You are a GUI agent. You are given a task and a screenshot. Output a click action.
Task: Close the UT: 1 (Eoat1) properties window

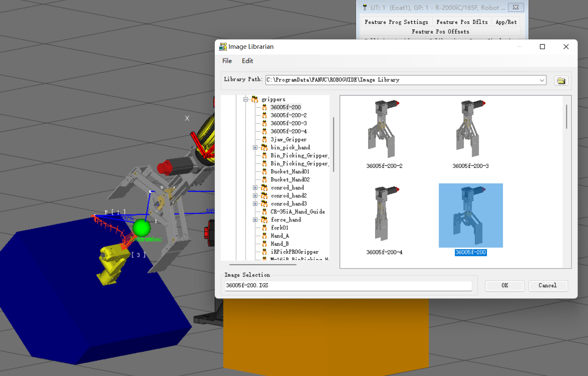point(516,7)
